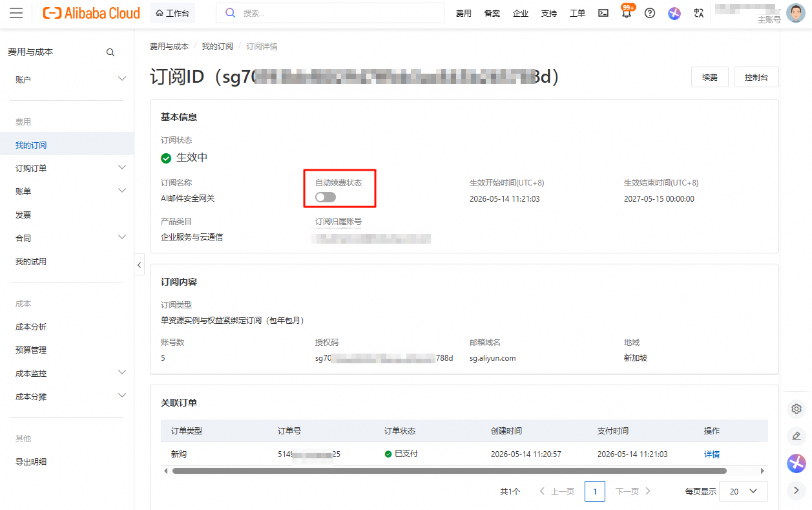The width and height of the screenshot is (812, 510).
Task: Open 支持 in the top navigation
Action: pos(549,13)
